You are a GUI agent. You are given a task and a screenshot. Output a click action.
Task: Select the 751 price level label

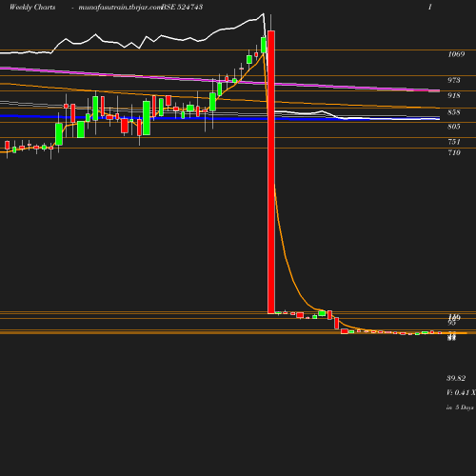454,142
